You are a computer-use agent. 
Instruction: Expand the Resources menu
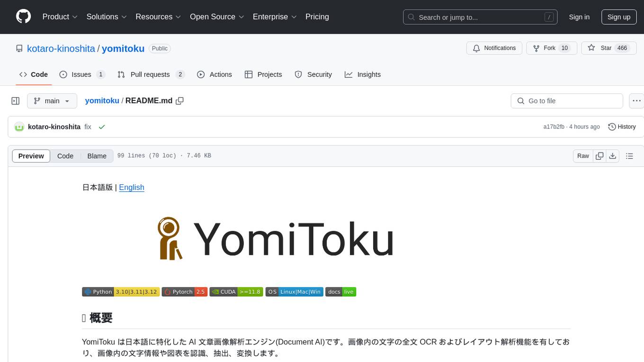coord(158,17)
